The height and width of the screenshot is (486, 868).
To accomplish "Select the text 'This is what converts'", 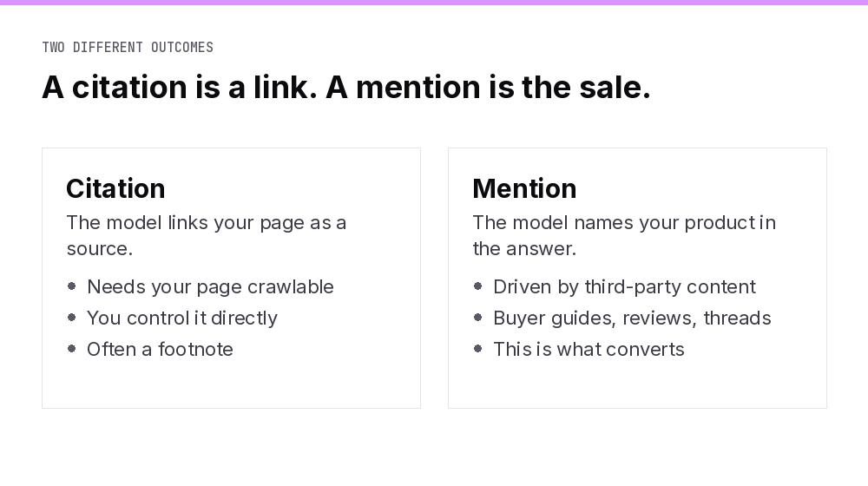I will (x=589, y=349).
